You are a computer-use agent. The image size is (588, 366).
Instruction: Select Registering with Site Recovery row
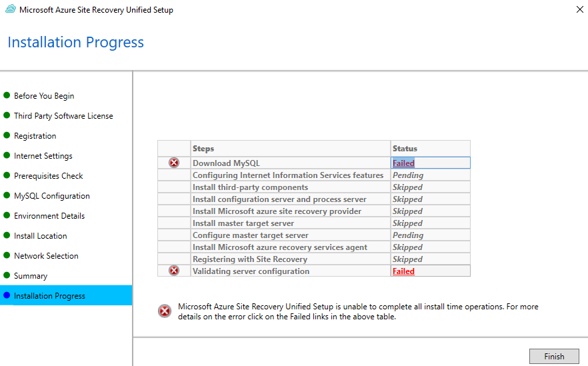click(x=291, y=259)
